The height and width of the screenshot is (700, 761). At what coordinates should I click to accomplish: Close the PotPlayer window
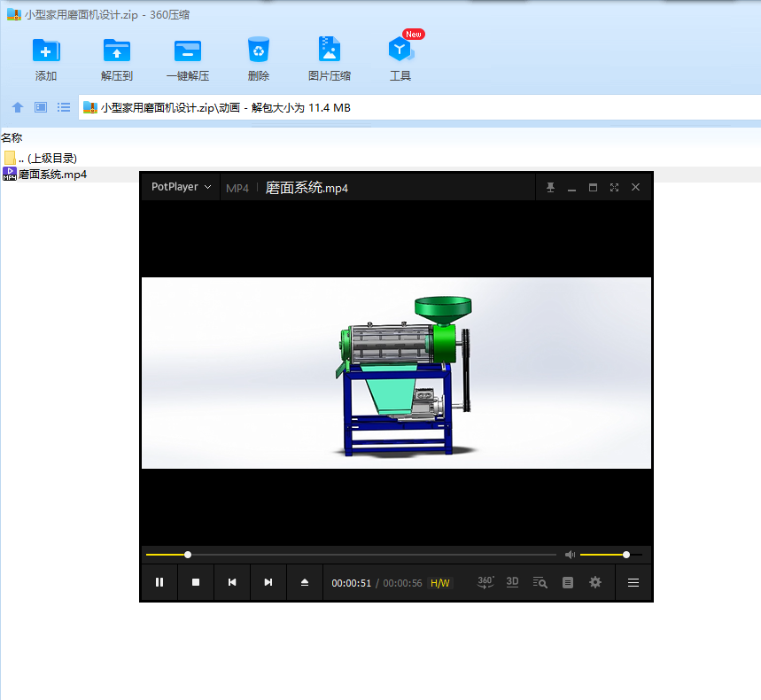pyautogui.click(x=636, y=187)
